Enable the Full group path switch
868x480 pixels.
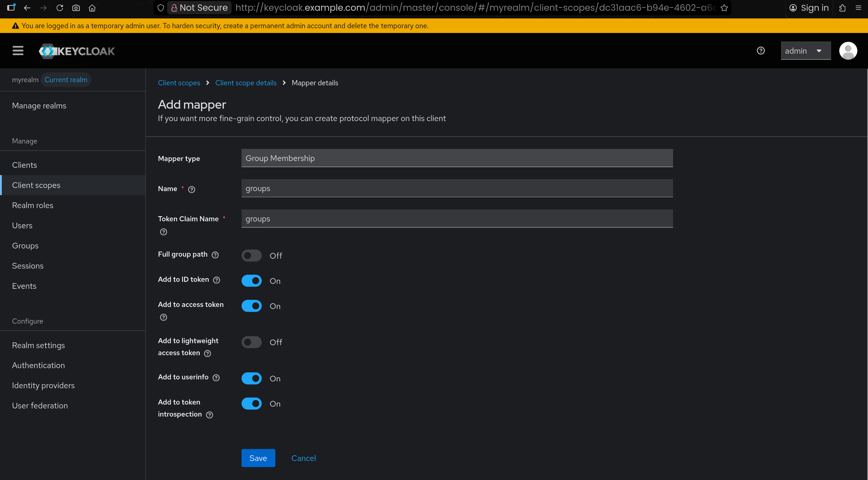coord(252,256)
